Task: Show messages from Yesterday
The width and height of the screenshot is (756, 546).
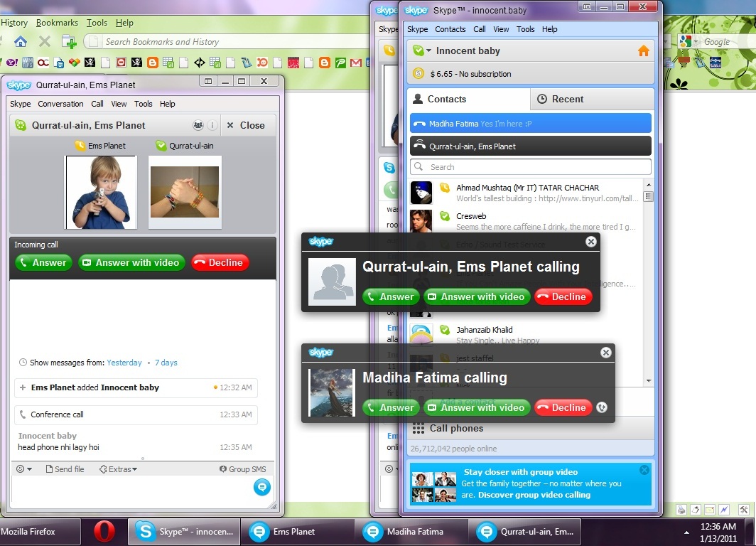Action: click(x=124, y=363)
